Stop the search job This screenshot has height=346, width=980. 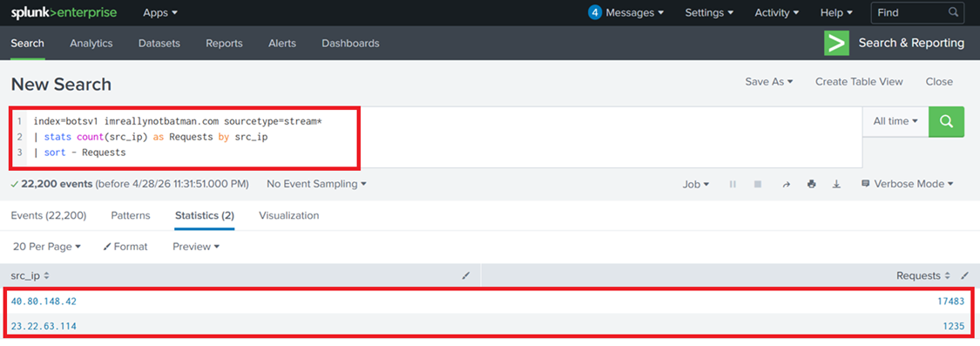point(758,185)
